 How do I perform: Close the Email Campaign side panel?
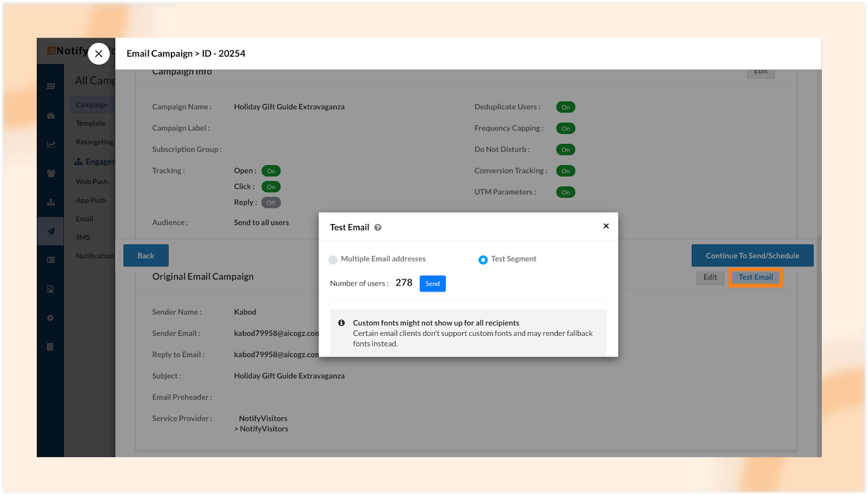pyautogui.click(x=99, y=54)
